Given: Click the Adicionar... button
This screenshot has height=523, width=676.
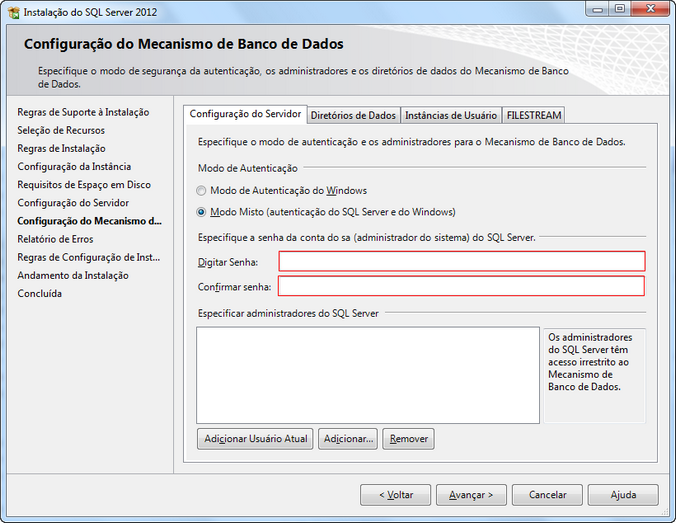Looking at the screenshot, I should (348, 439).
